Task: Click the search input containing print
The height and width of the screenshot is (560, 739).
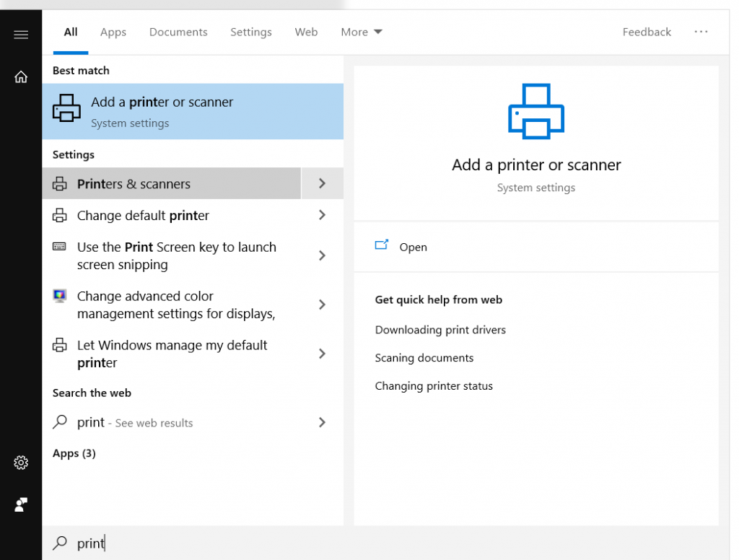Action: pos(385,543)
